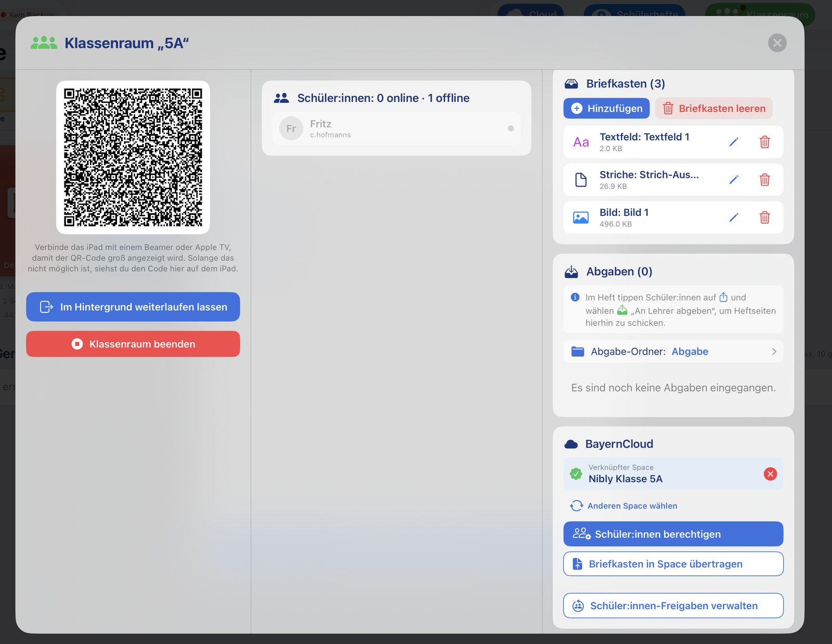This screenshot has width=832, height=644.
Task: Delete Bild 1 with the trash icon
Action: pyautogui.click(x=764, y=217)
